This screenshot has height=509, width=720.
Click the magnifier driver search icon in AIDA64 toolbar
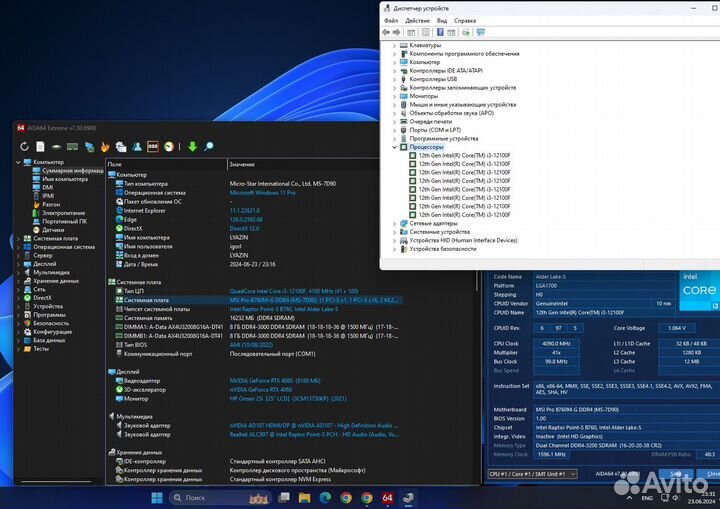209,147
